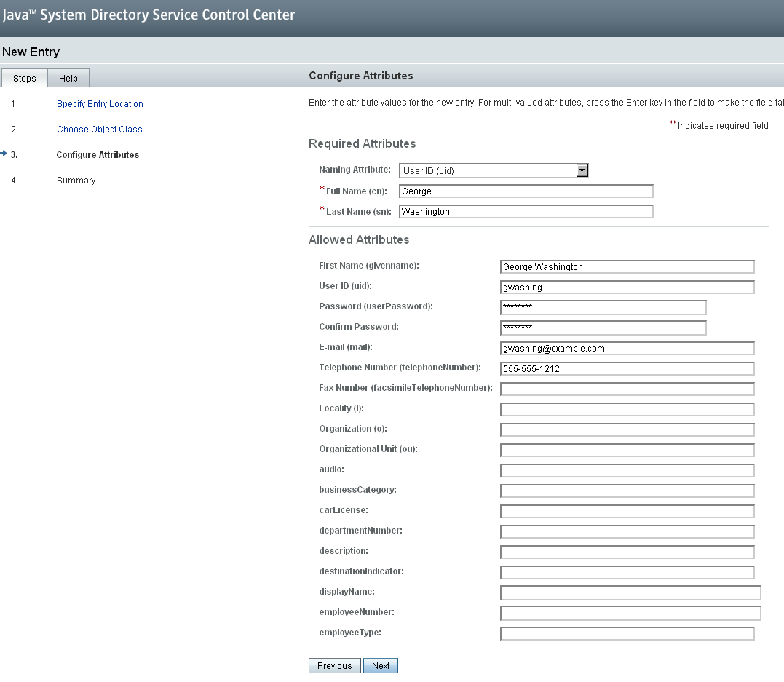Click the Next button
Viewport: 784px width, 682px height.
point(381,665)
